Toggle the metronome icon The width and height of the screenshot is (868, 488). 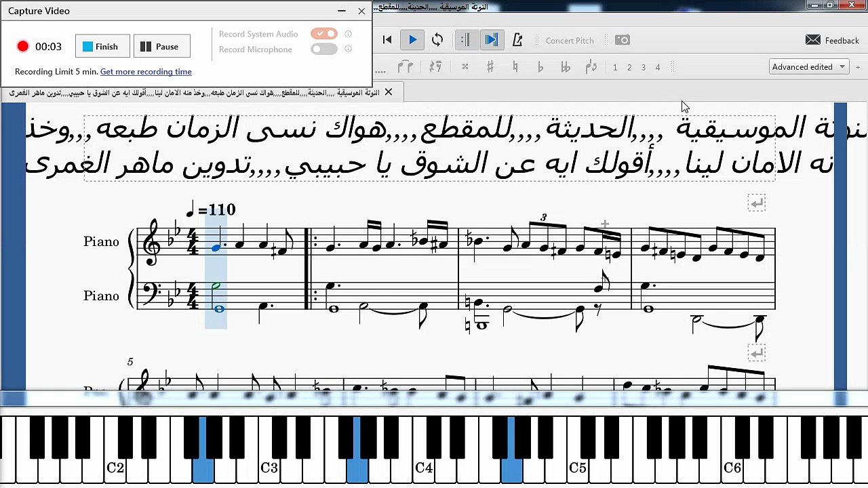[517, 40]
